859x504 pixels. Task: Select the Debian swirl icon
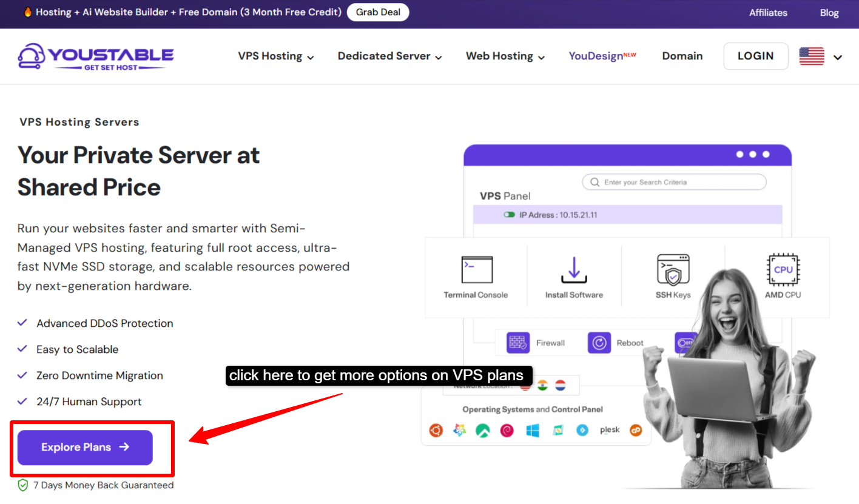pyautogui.click(x=507, y=430)
